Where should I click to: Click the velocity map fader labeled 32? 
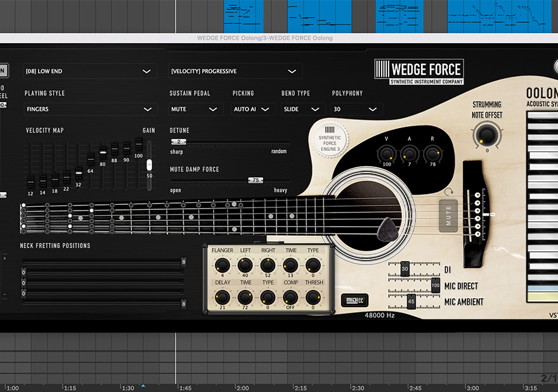coord(79,173)
